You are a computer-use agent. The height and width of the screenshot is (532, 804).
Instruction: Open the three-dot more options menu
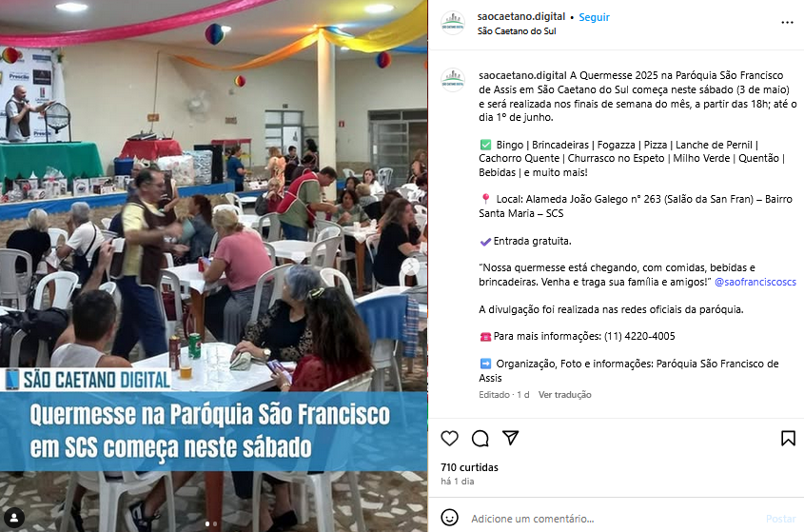(787, 23)
